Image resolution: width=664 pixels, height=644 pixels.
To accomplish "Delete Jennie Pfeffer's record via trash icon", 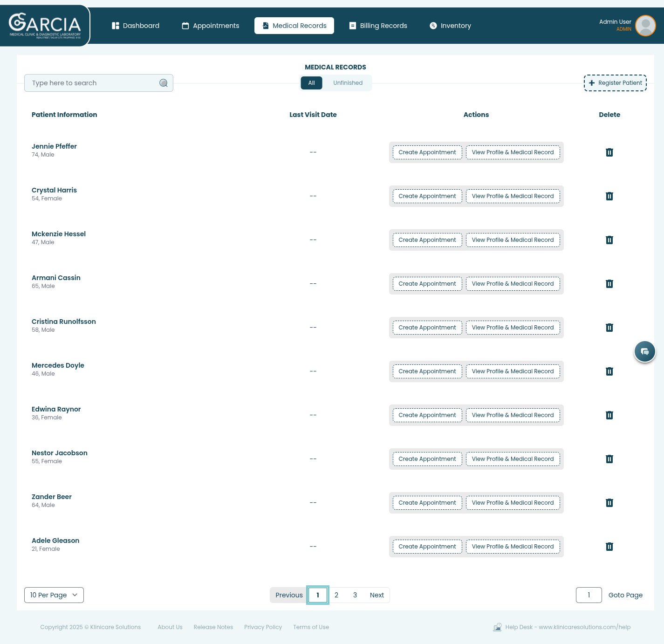I will pos(609,152).
